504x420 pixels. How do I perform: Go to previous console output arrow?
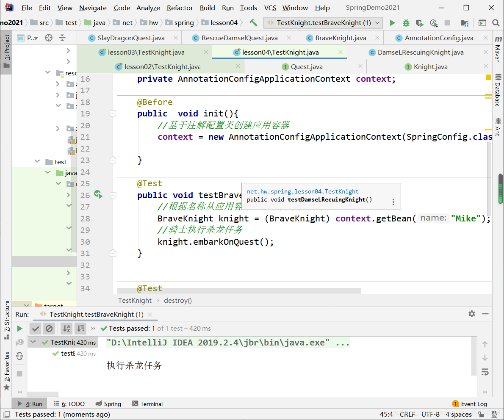coord(485,344)
